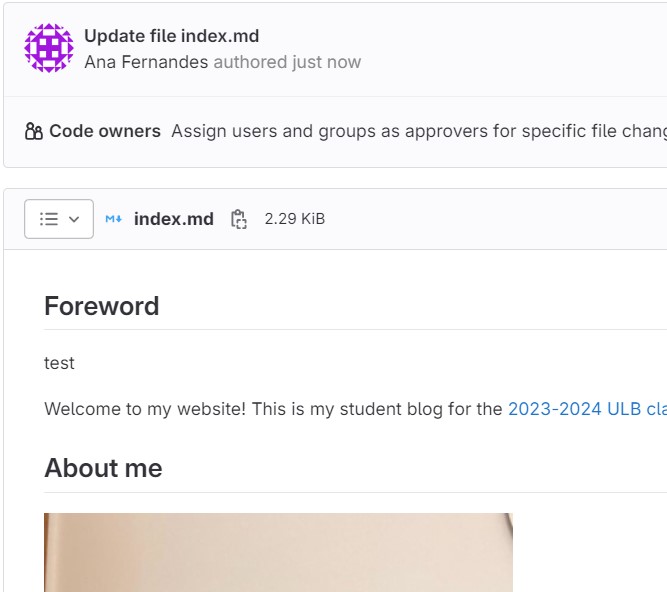667x592 pixels.
Task: Open the 2023-2024 ULB class link
Action: (587, 409)
